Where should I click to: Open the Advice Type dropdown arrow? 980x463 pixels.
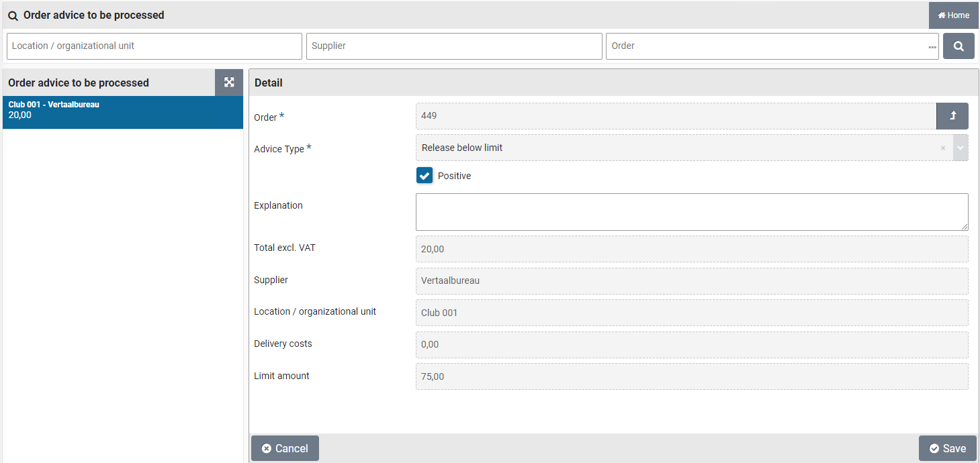(961, 148)
